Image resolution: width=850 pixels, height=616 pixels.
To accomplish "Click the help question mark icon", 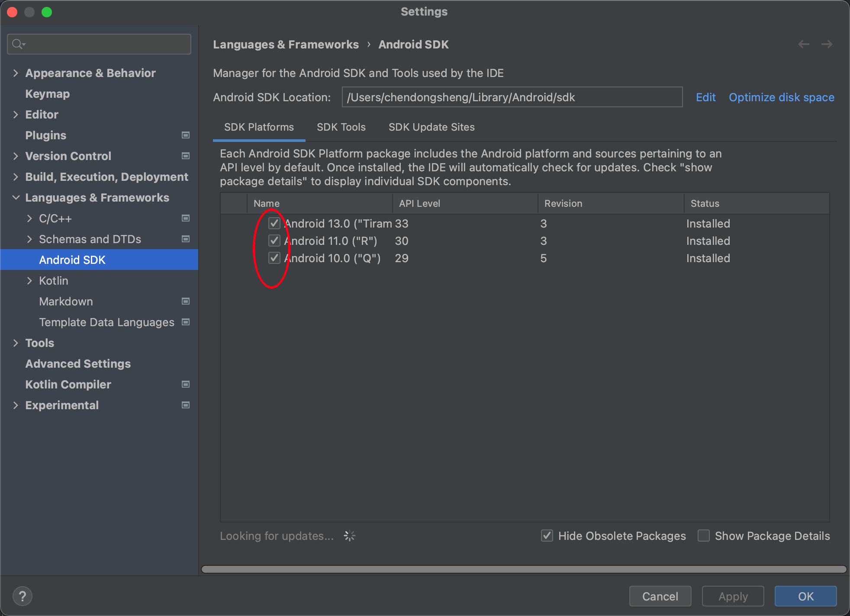I will pos(23,596).
